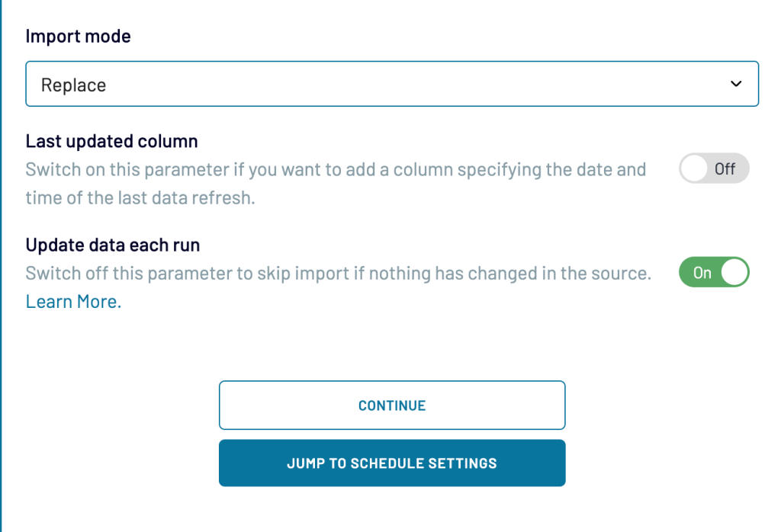Proceed to schedule settings via the dark button

pyautogui.click(x=392, y=463)
